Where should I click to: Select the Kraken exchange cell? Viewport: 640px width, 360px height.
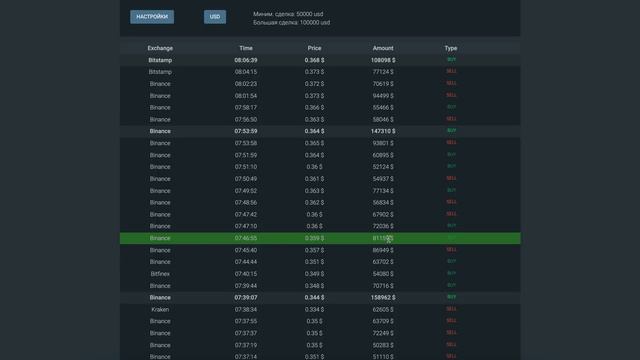tap(160, 310)
